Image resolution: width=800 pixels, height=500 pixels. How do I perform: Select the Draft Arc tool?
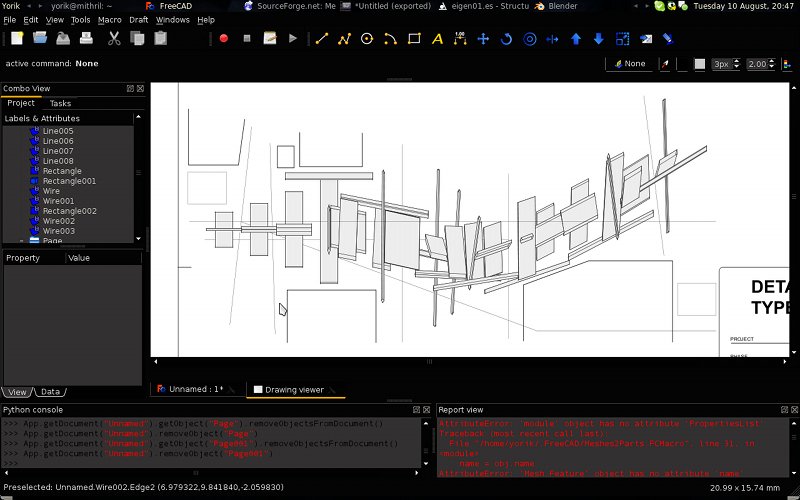pyautogui.click(x=390, y=39)
